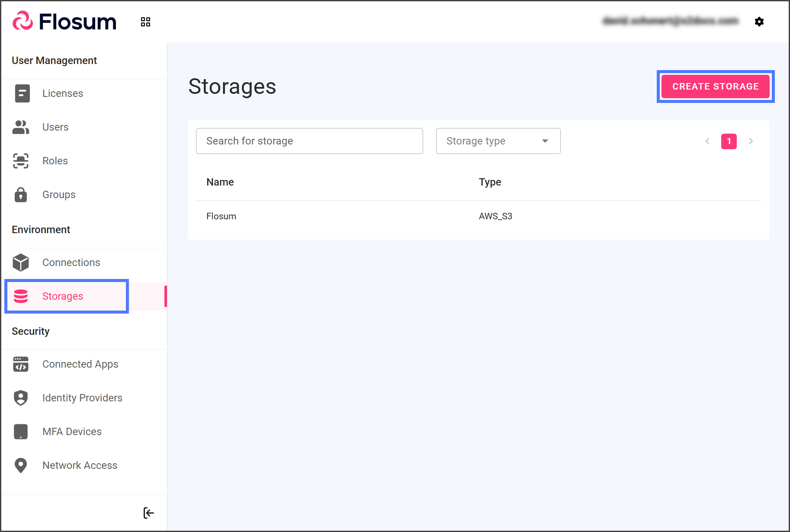Select page 1 in pagination

(729, 141)
